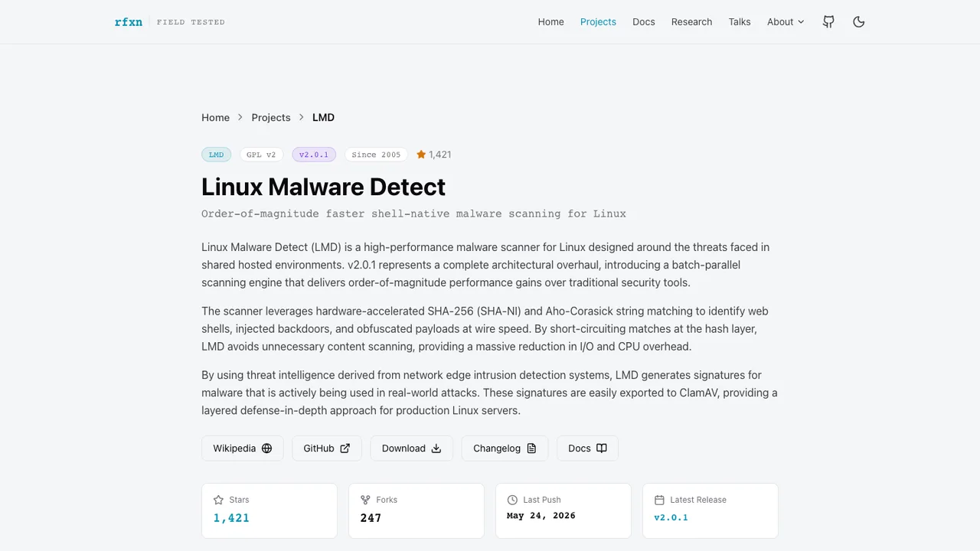Open the Research nav item

click(x=691, y=21)
